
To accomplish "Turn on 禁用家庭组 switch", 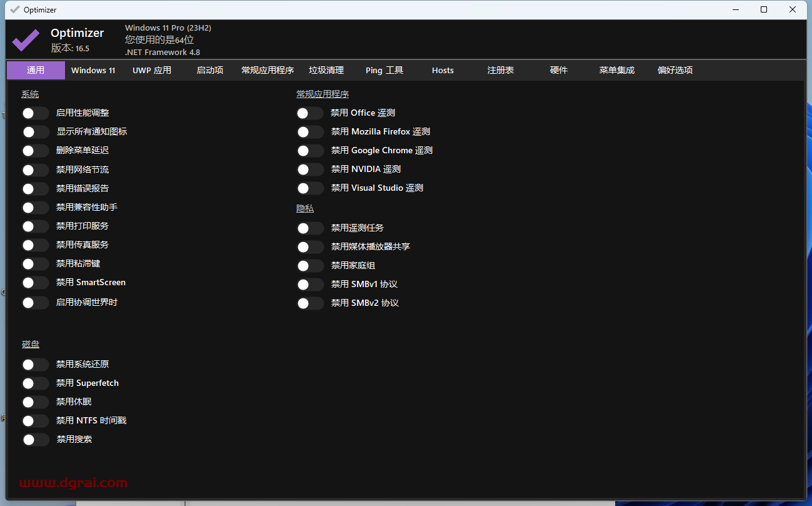I will (310, 266).
